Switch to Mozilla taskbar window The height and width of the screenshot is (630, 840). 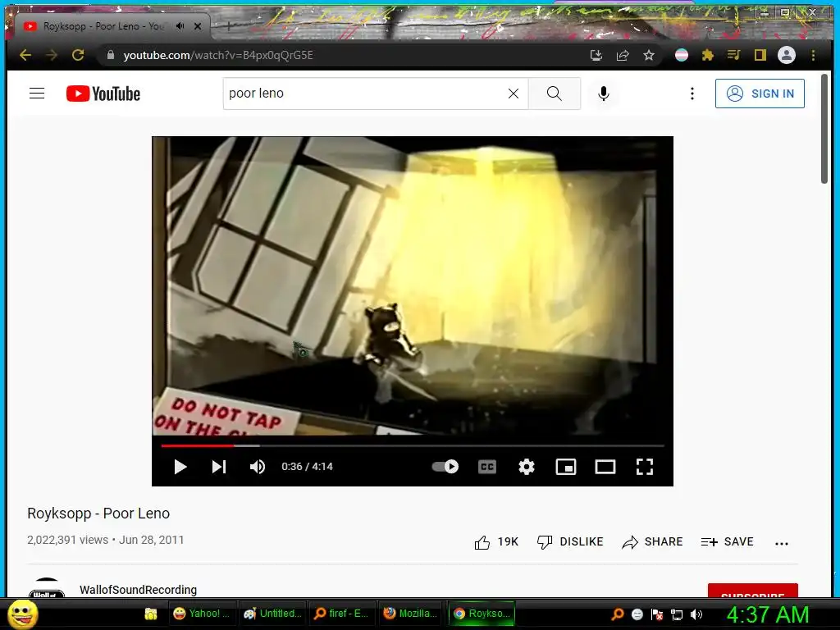click(412, 614)
